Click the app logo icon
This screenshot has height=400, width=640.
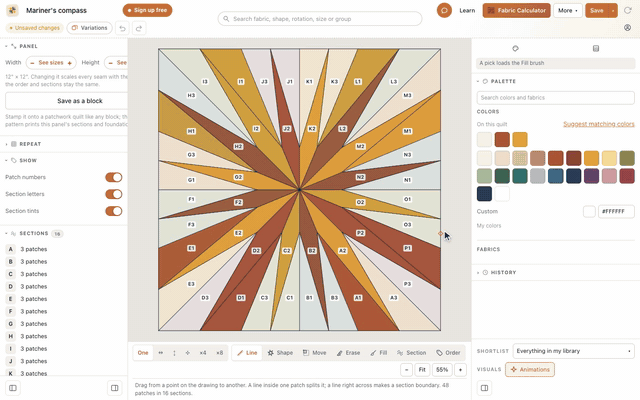click(12, 10)
